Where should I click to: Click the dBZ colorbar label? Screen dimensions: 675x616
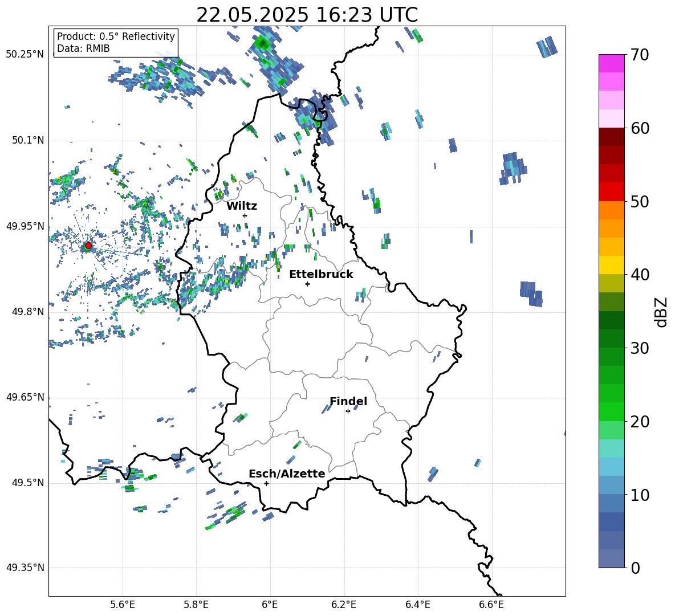pyautogui.click(x=662, y=312)
